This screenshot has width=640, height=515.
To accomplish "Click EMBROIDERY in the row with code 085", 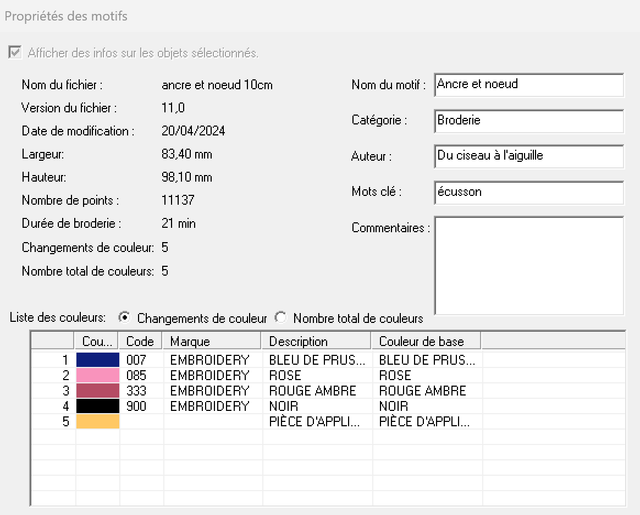I will click(210, 375).
